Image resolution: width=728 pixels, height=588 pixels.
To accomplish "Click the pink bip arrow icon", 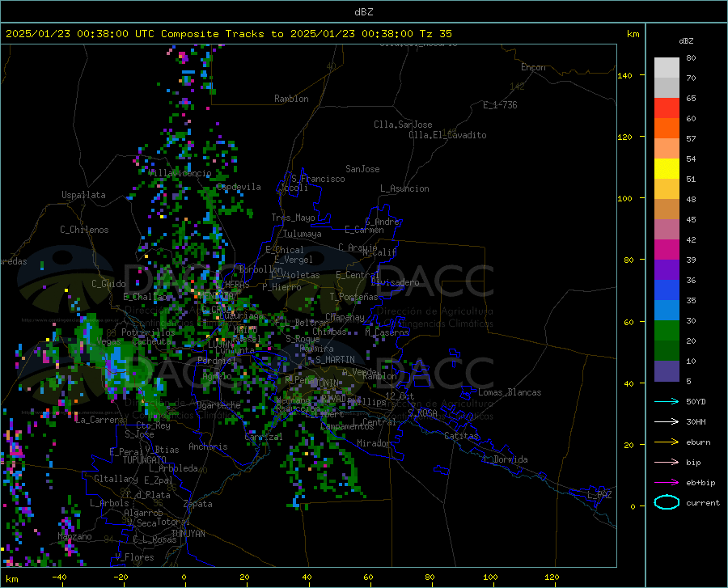I will 667,462.
